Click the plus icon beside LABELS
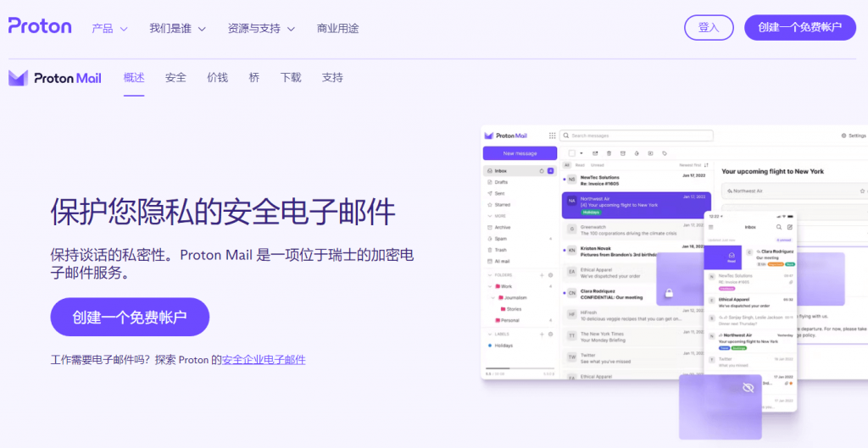 [x=542, y=334]
